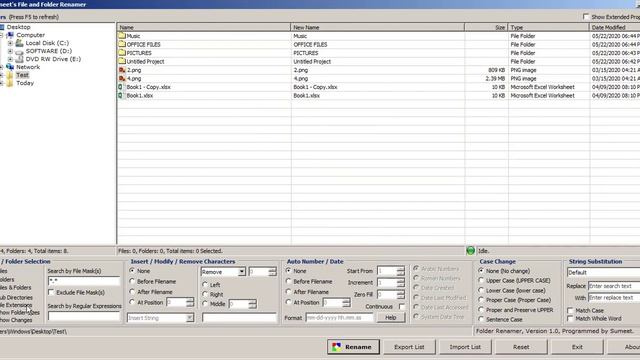Click the date Format input field
The width and height of the screenshot is (640, 360).
tap(339, 318)
